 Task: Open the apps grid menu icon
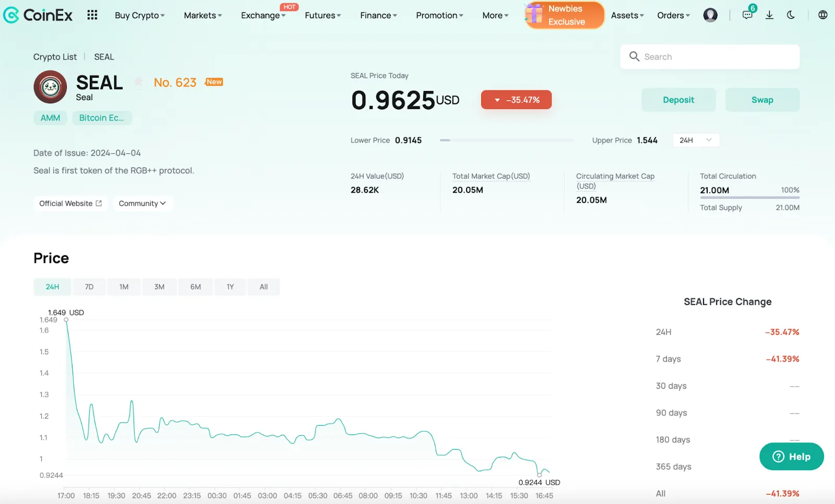pyautogui.click(x=92, y=15)
